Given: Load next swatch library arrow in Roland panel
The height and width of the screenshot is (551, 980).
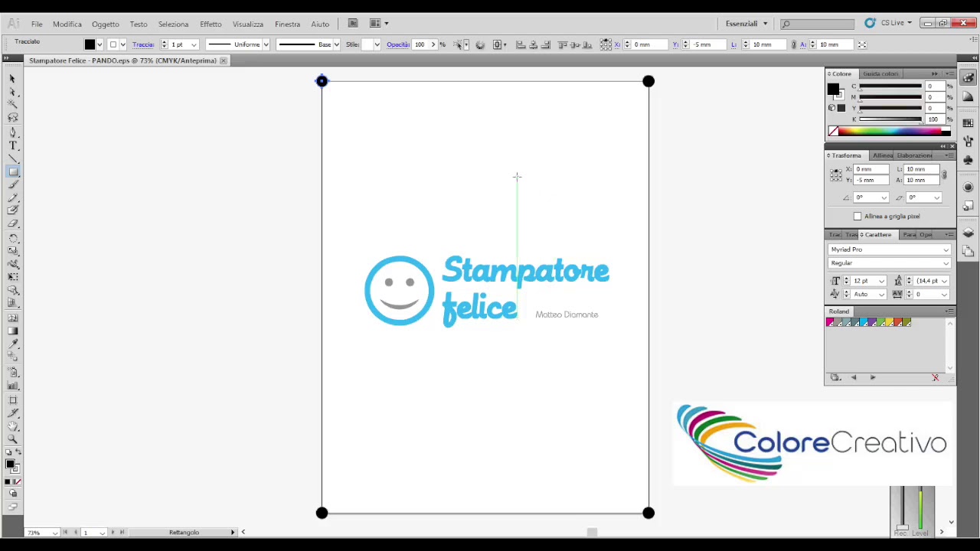Looking at the screenshot, I should coord(873,377).
